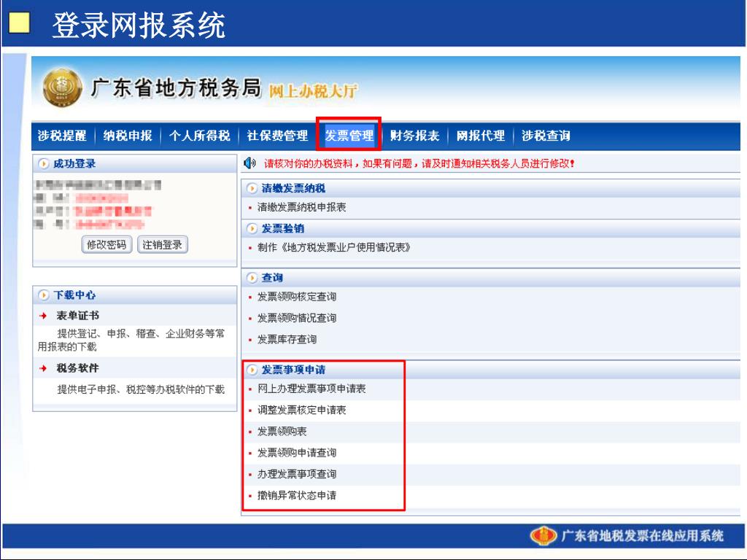
Task: Select the 发票管理 tab
Action: (x=349, y=136)
